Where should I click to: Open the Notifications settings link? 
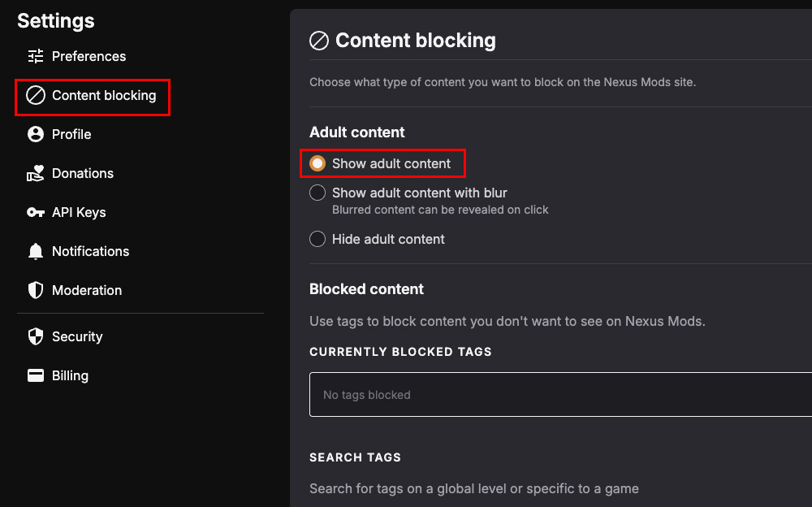91,251
